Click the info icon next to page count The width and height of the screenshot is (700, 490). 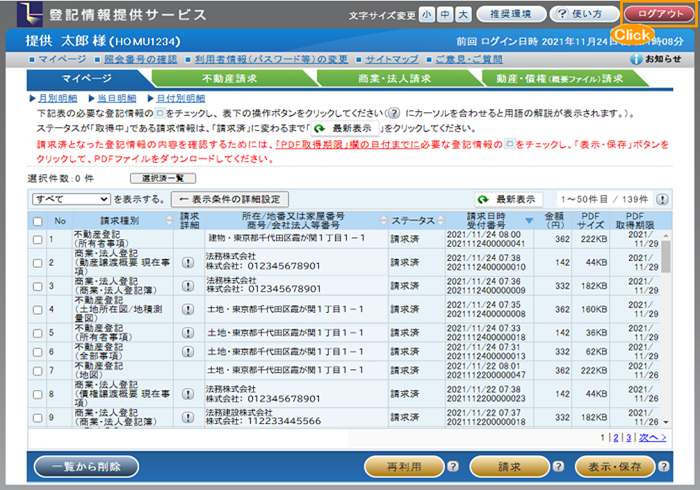click(662, 200)
